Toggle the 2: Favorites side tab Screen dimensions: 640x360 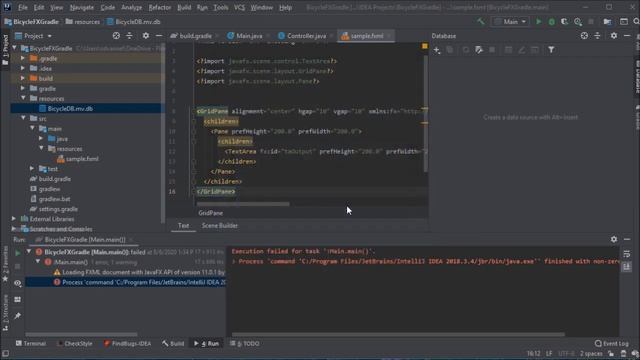pos(5,264)
